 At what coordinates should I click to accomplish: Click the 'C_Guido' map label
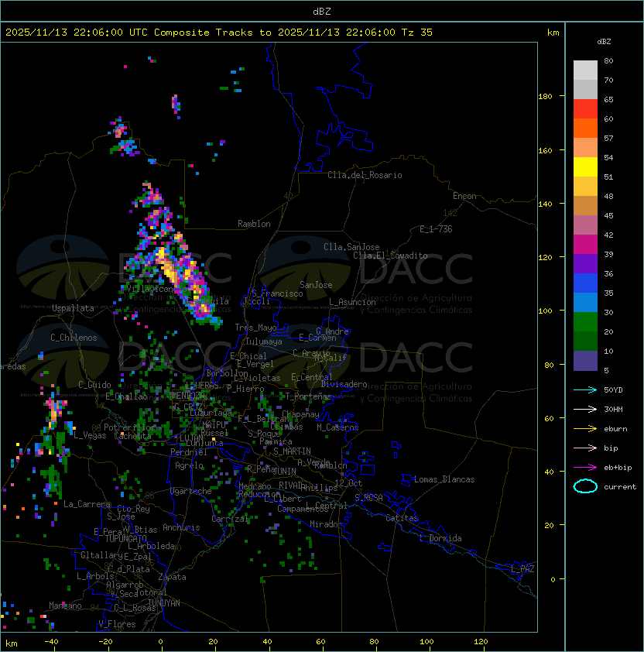(x=94, y=385)
